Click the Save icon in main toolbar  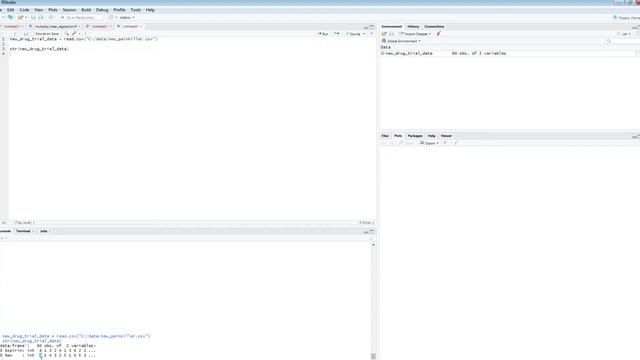click(33, 18)
